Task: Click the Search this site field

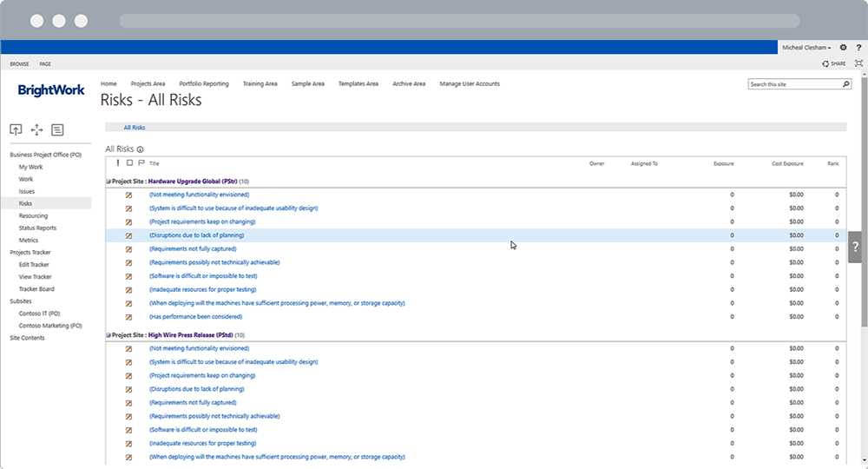Action: coord(795,84)
